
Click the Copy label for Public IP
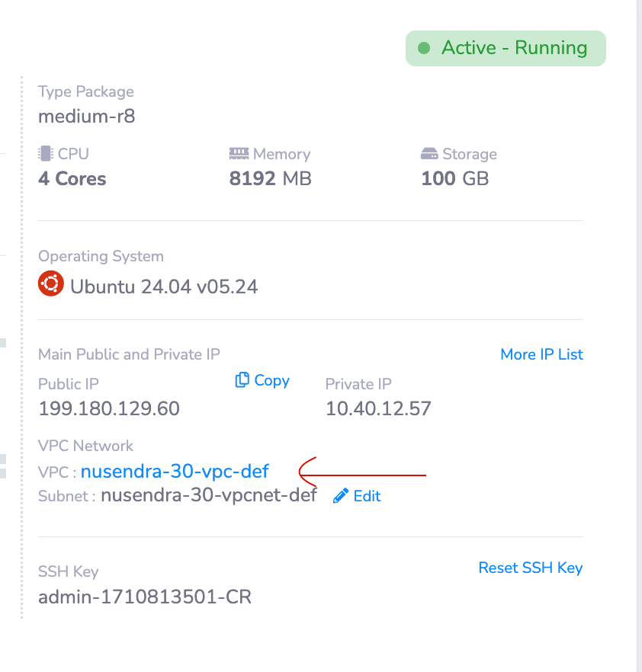tap(271, 380)
